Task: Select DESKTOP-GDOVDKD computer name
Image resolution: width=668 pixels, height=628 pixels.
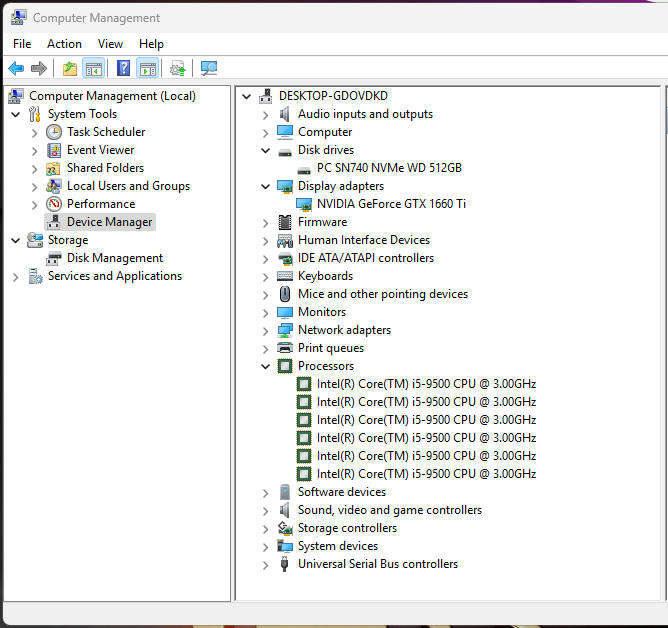Action: coord(333,96)
